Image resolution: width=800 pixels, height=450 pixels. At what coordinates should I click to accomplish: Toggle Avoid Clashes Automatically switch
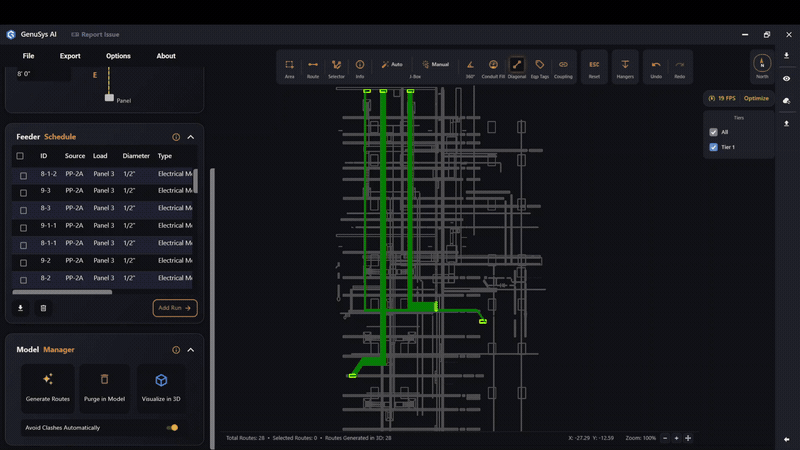point(172,428)
